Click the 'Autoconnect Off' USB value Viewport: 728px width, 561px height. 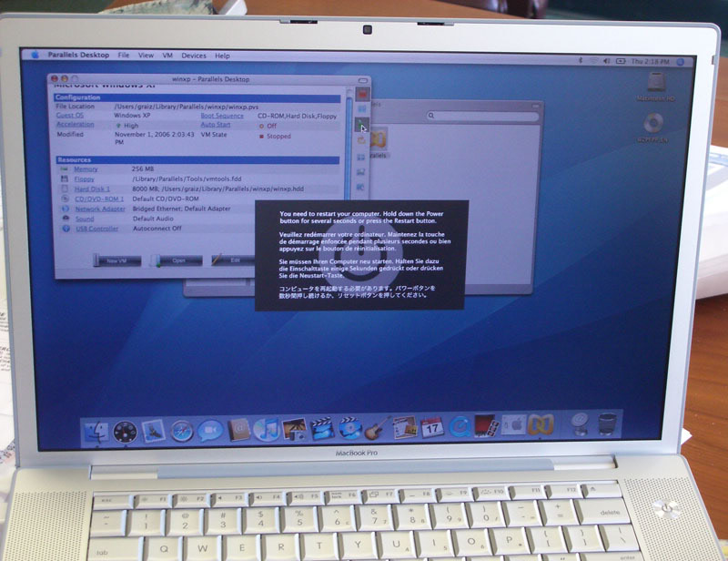coord(157,229)
